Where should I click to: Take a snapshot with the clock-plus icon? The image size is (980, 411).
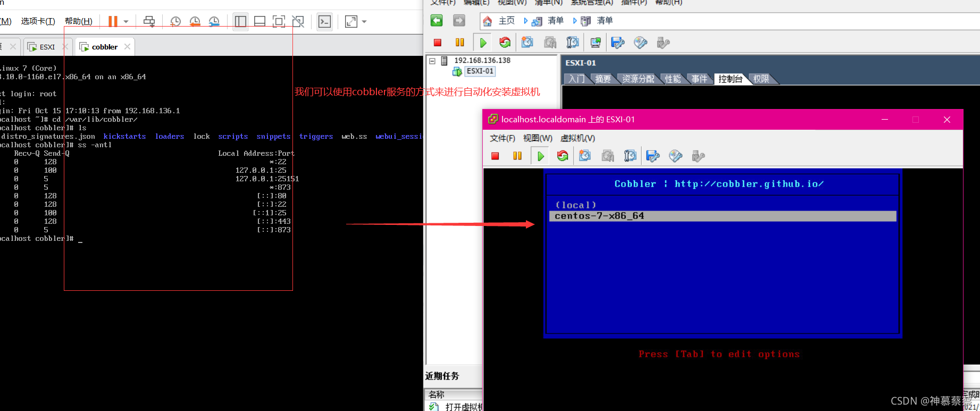175,21
